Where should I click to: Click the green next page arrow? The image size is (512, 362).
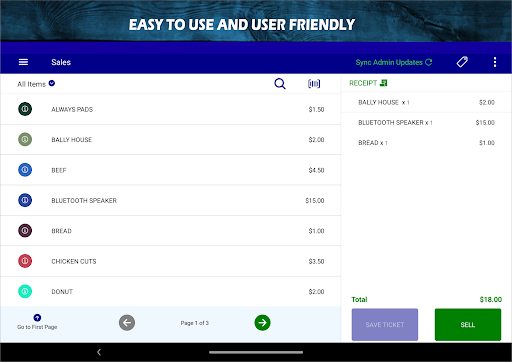[262, 323]
